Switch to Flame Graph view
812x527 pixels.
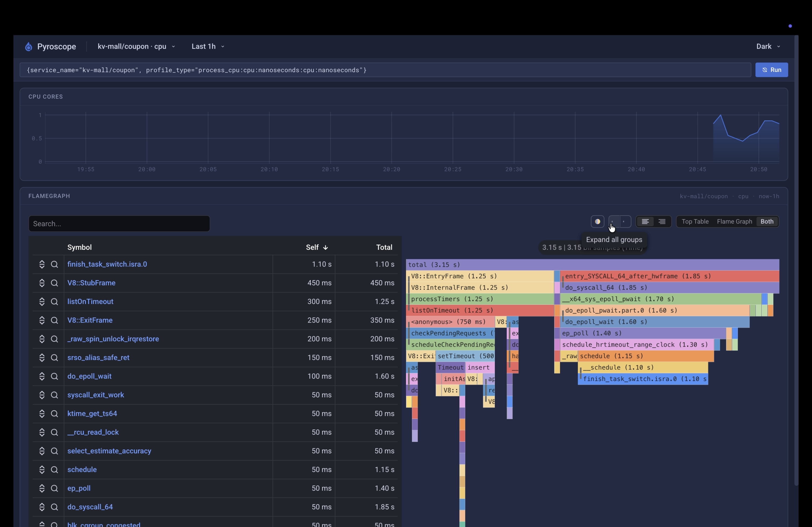coord(734,222)
